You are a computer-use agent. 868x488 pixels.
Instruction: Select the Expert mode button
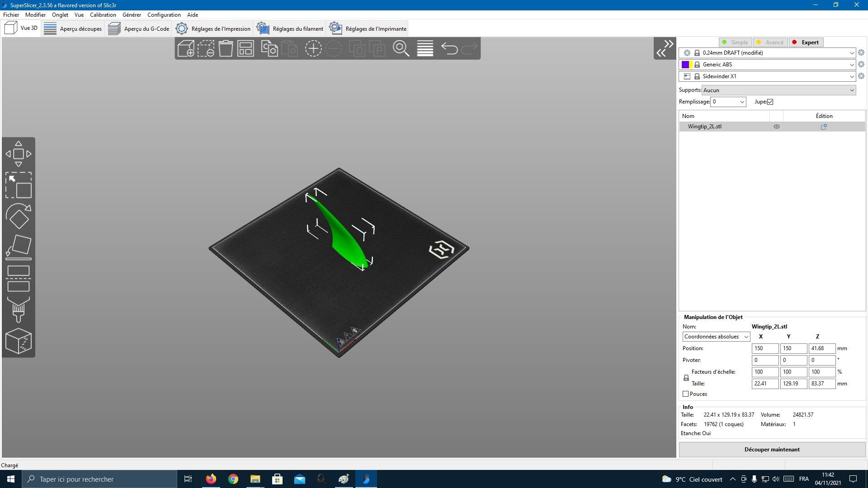point(807,42)
